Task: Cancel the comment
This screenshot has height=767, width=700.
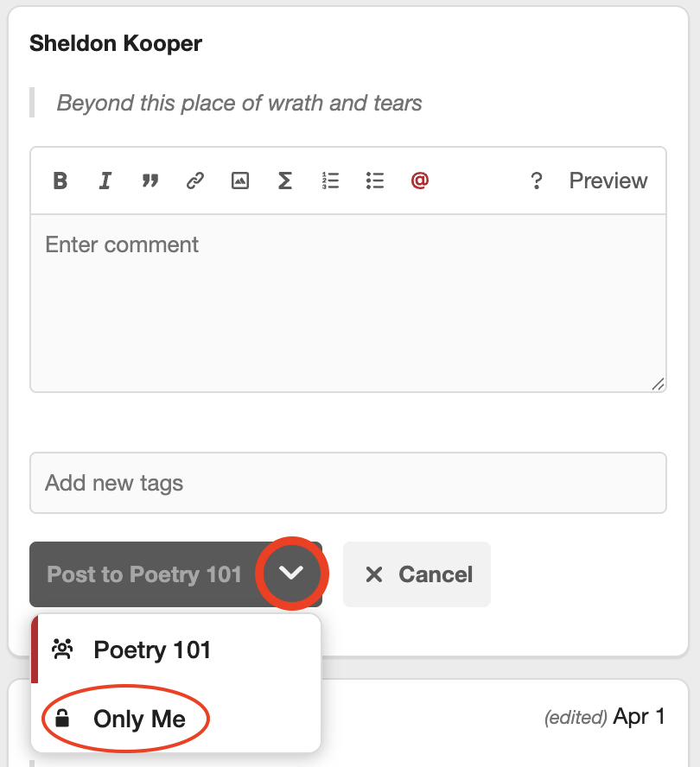Action: 417,574
